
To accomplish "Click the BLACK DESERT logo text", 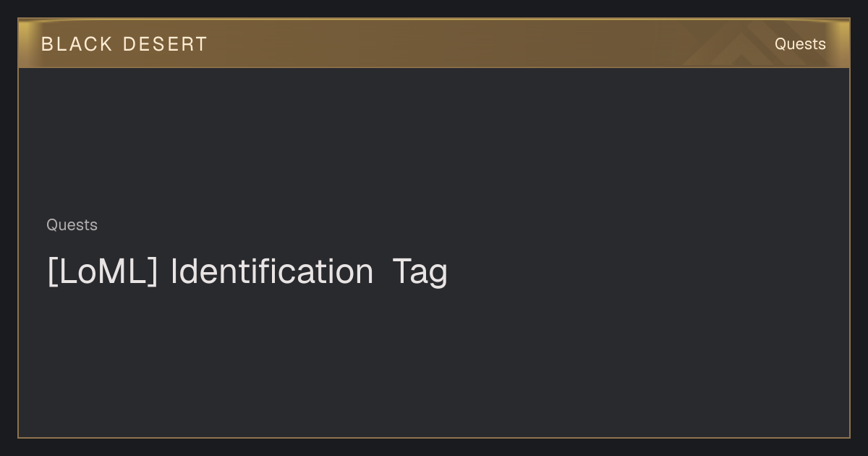I will tap(124, 44).
